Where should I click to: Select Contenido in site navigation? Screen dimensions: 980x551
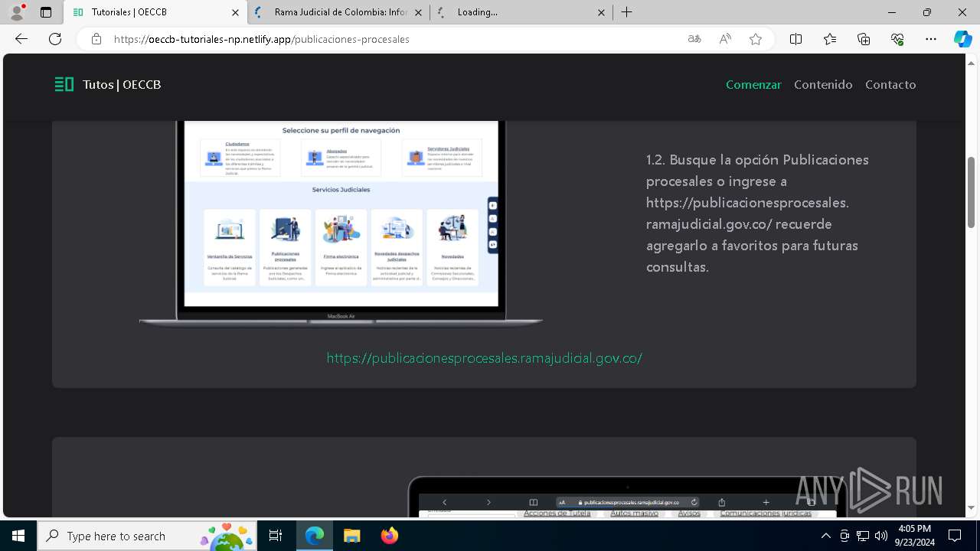pos(823,85)
